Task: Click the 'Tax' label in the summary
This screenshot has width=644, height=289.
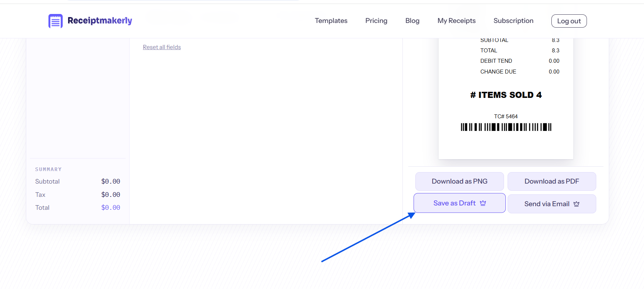Action: [x=40, y=195]
